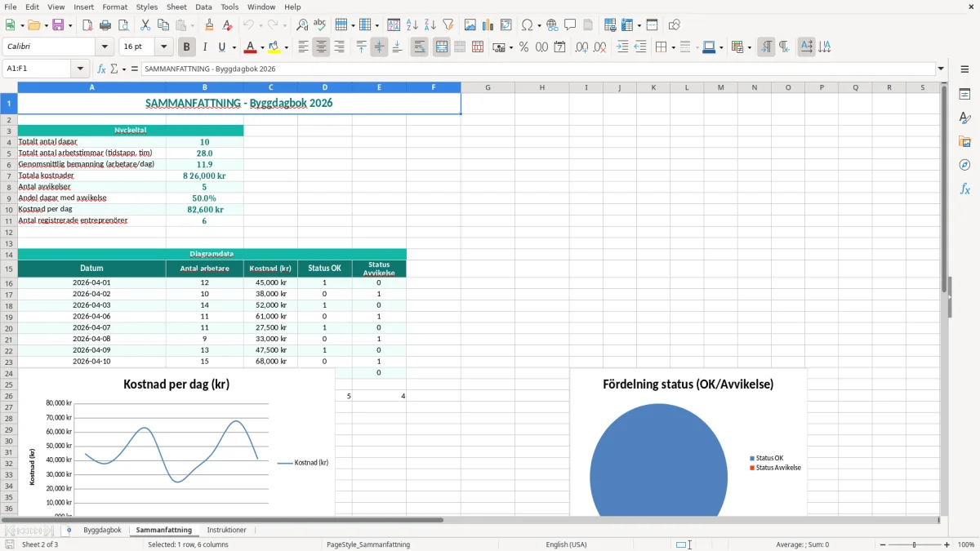Expand the Calibri font name dropdown

point(105,47)
